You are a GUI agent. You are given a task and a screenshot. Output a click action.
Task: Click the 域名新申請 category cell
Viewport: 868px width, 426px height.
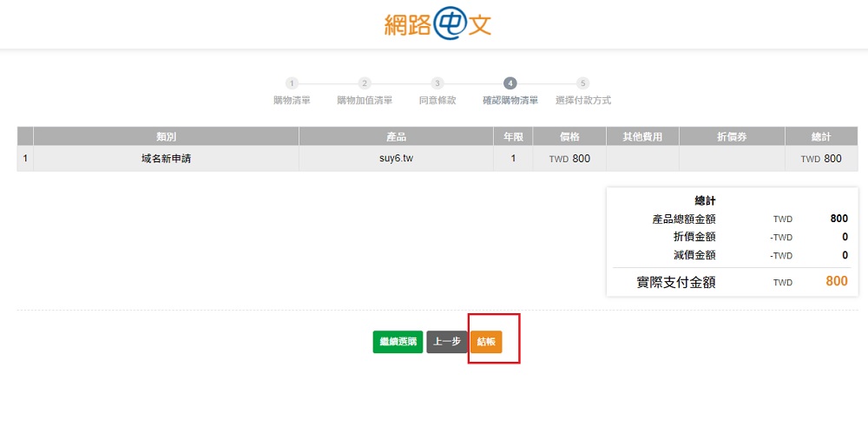coord(166,159)
